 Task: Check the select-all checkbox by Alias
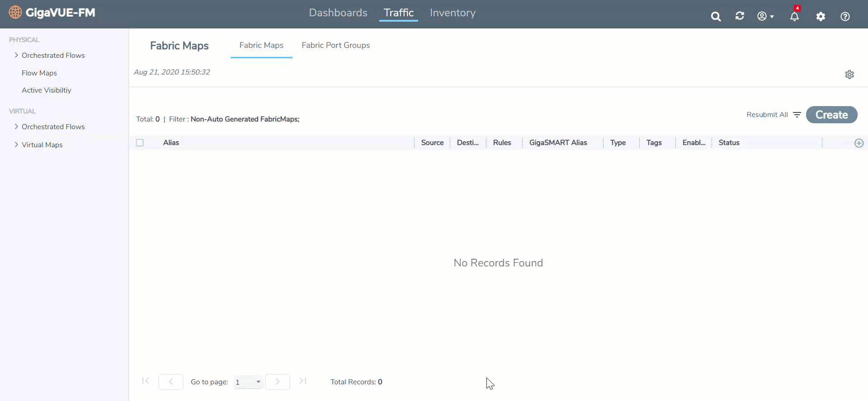click(x=140, y=143)
